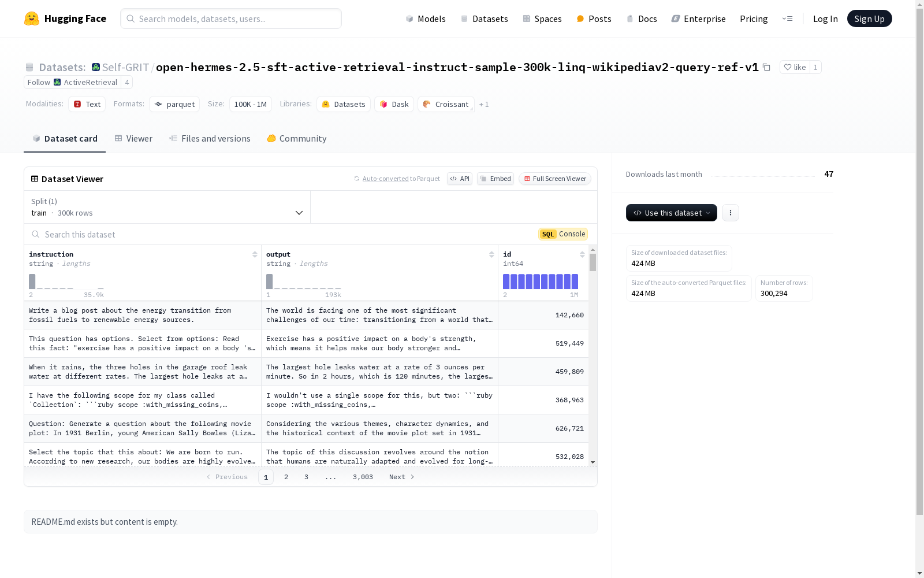Open the Full Screen Viewer
The height and width of the screenshot is (578, 924).
tap(555, 179)
